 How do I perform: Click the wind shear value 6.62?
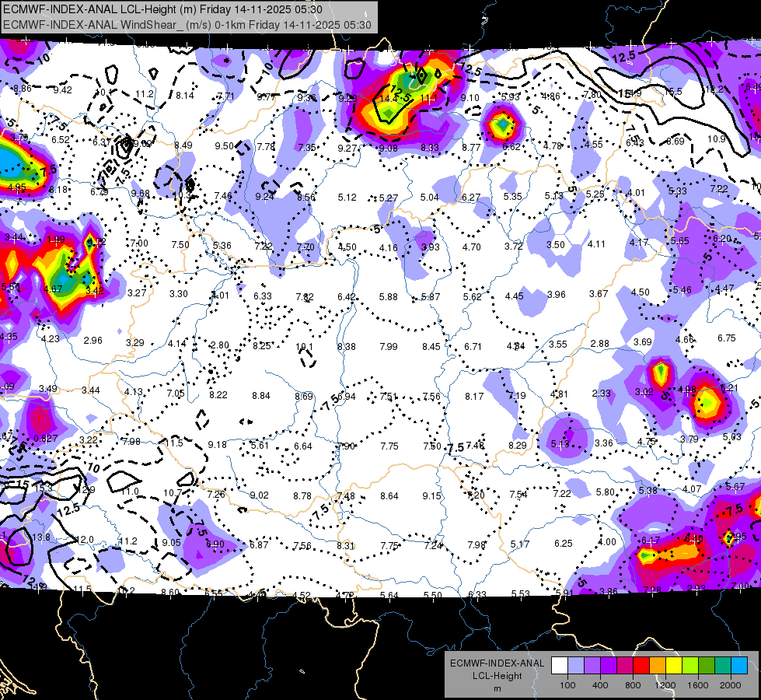(x=511, y=147)
